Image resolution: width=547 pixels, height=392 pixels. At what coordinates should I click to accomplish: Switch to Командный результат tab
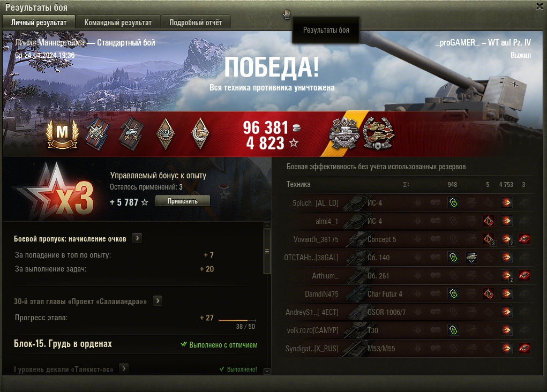coord(118,22)
